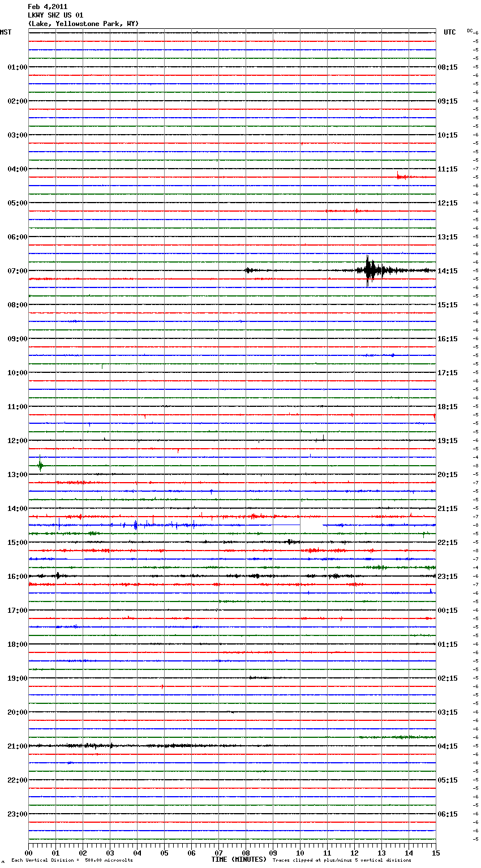This screenshot has height=868, width=481.
Task: Click the 'UTC' time zone label
Action: tap(449, 32)
